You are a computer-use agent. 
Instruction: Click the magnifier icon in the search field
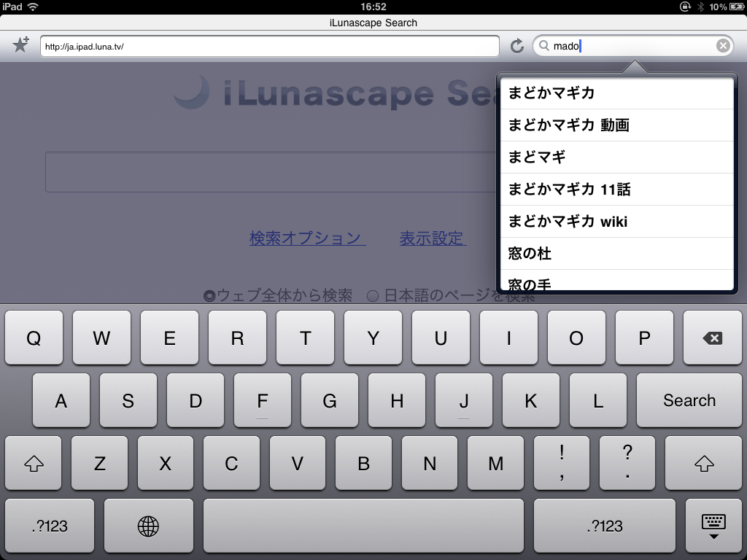(x=544, y=45)
